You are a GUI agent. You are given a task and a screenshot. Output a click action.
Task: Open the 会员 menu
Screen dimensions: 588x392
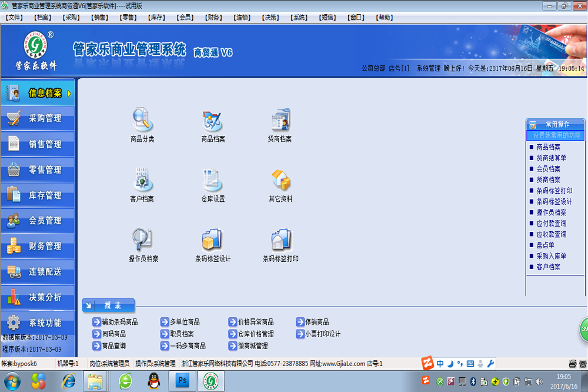[x=185, y=17]
